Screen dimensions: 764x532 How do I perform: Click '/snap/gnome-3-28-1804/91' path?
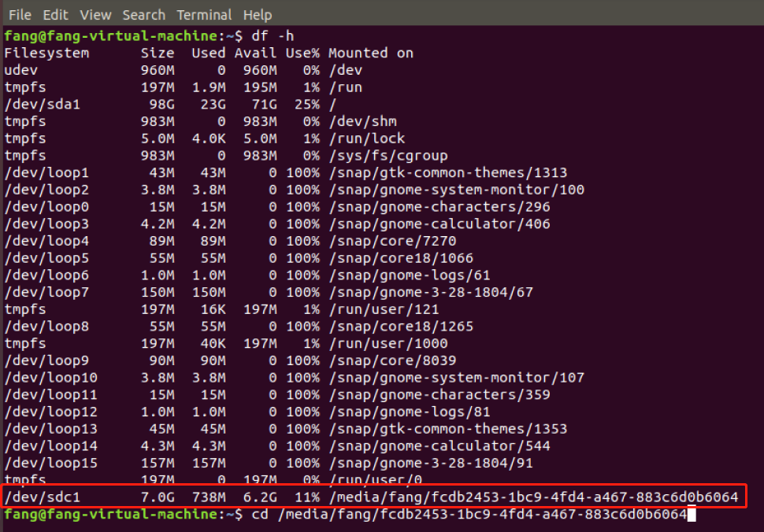click(x=431, y=463)
